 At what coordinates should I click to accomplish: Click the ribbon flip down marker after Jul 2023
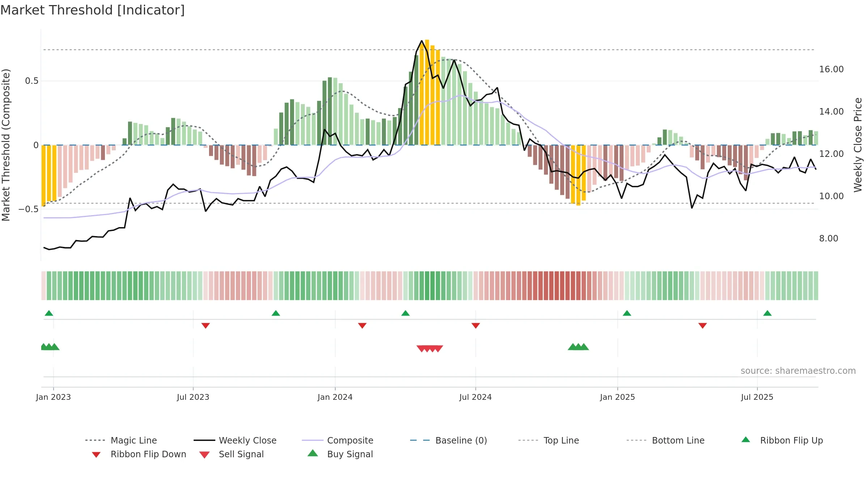coord(205,326)
